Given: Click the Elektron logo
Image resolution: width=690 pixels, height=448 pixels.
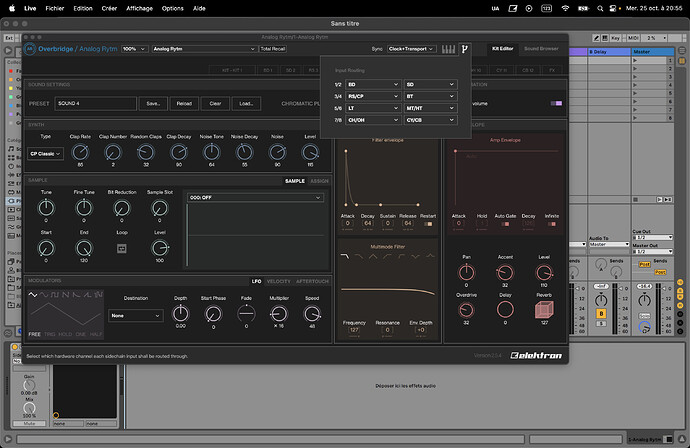Looking at the screenshot, I should [x=538, y=354].
